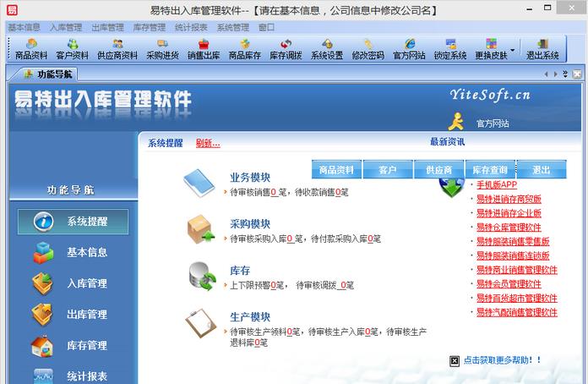Open 系统设置 toolbar icon
Image resolution: width=588 pixels, height=384 pixels.
point(327,49)
